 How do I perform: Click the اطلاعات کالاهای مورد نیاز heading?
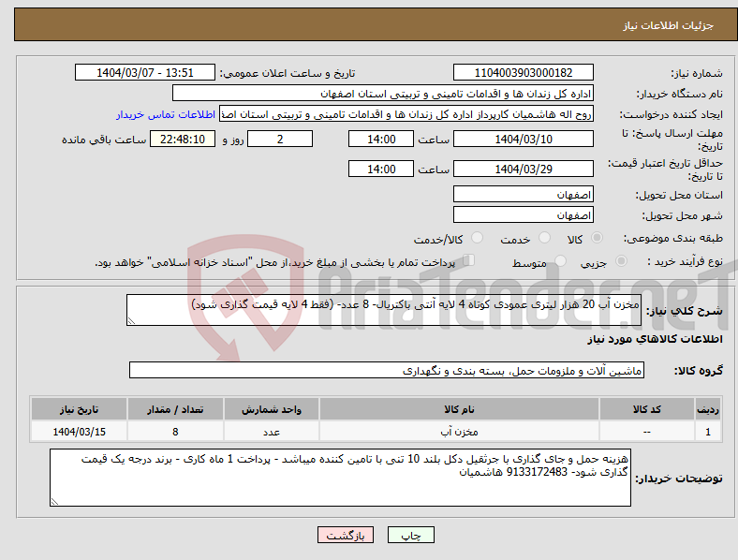point(655,339)
